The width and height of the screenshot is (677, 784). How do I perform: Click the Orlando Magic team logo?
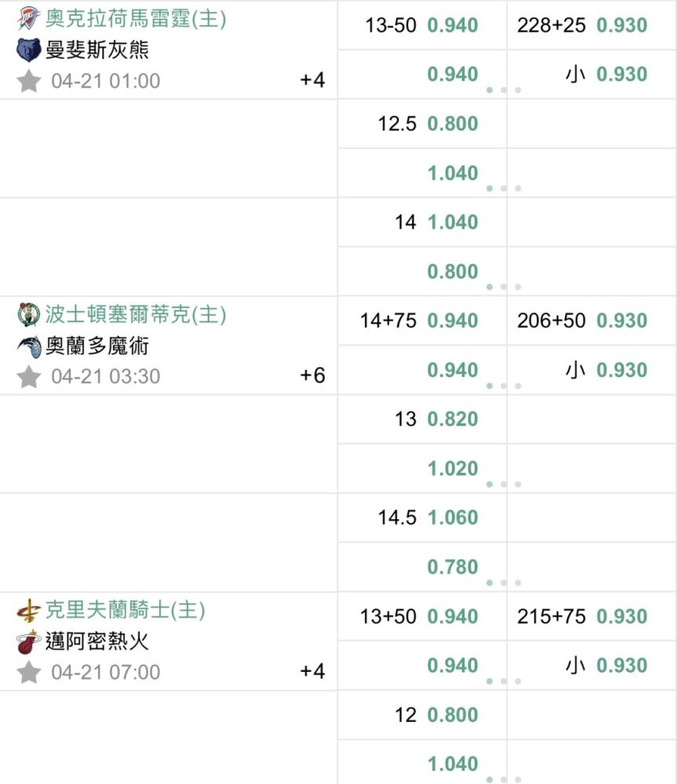coord(28,346)
